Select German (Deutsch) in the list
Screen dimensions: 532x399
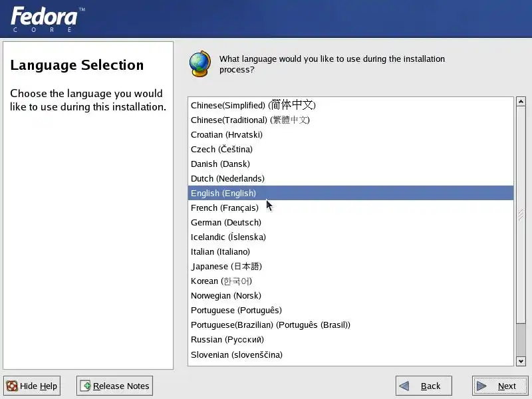point(350,222)
